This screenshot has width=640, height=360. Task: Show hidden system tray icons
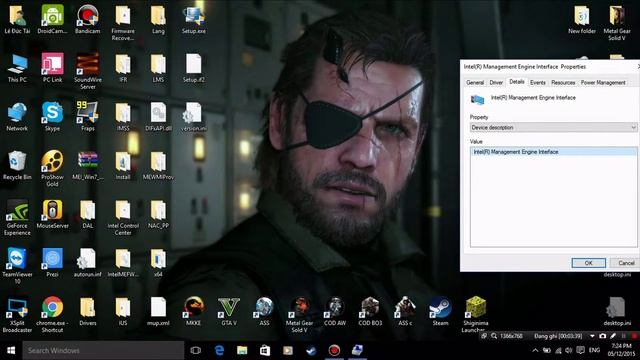pos(535,350)
